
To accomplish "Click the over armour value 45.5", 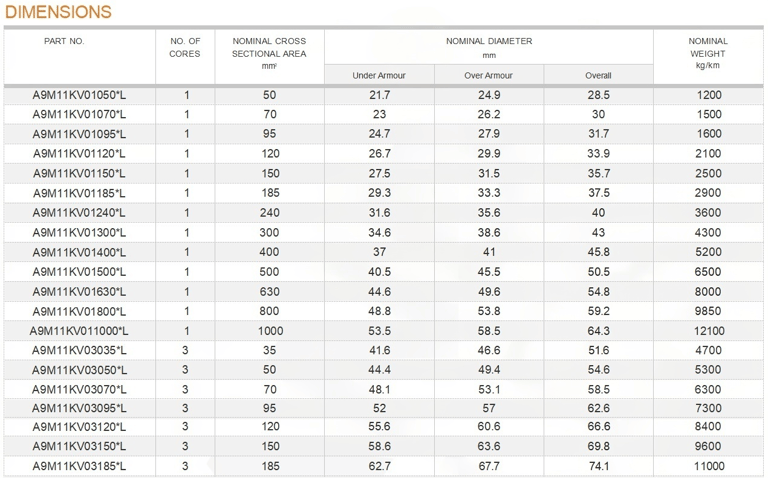I will 489,272.
